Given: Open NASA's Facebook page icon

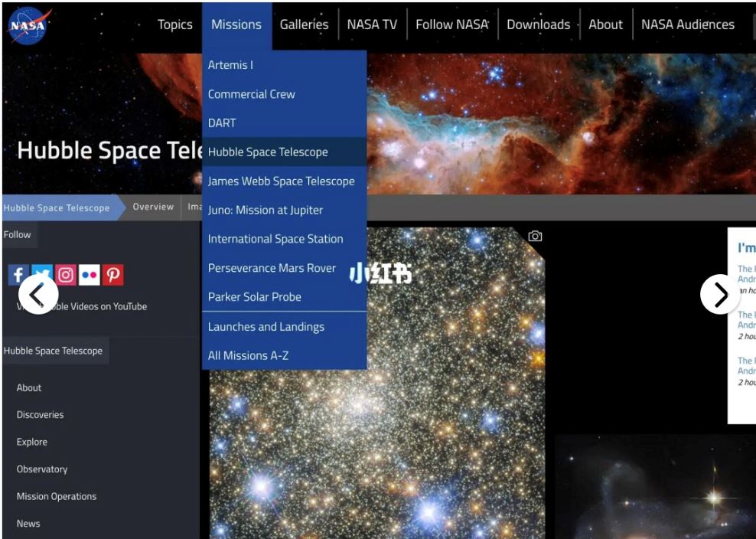Looking at the screenshot, I should click(x=18, y=275).
